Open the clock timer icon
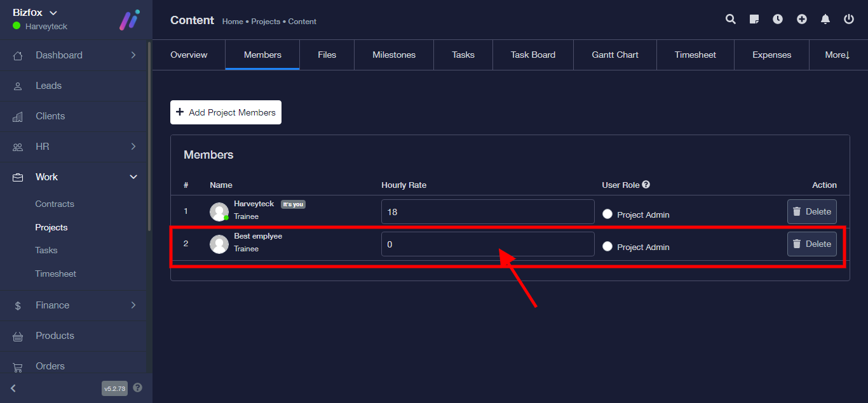This screenshot has height=403, width=868. (x=778, y=19)
